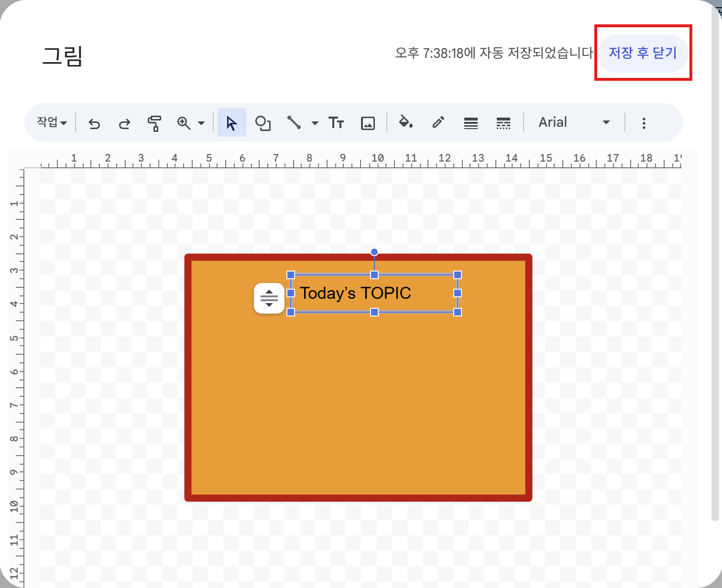Click the Insert image icon
The image size is (722, 588).
(368, 123)
